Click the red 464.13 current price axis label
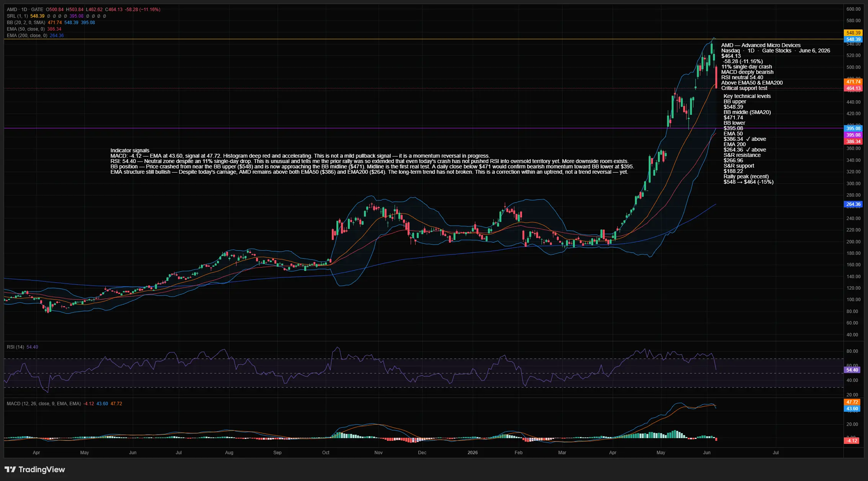 coord(853,88)
